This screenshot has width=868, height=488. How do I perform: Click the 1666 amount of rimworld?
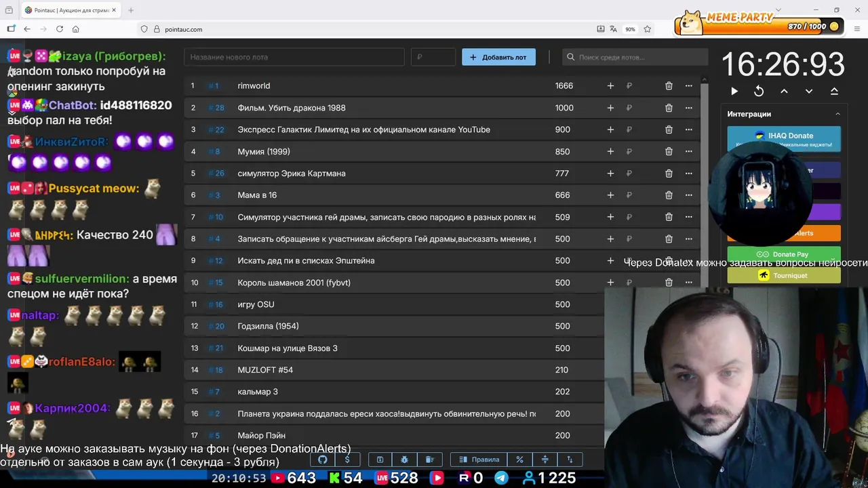[564, 85]
